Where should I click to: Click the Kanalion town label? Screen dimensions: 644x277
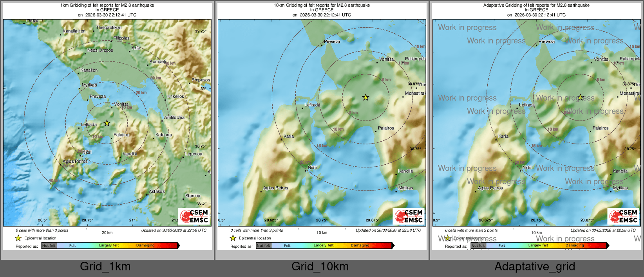[89, 70]
